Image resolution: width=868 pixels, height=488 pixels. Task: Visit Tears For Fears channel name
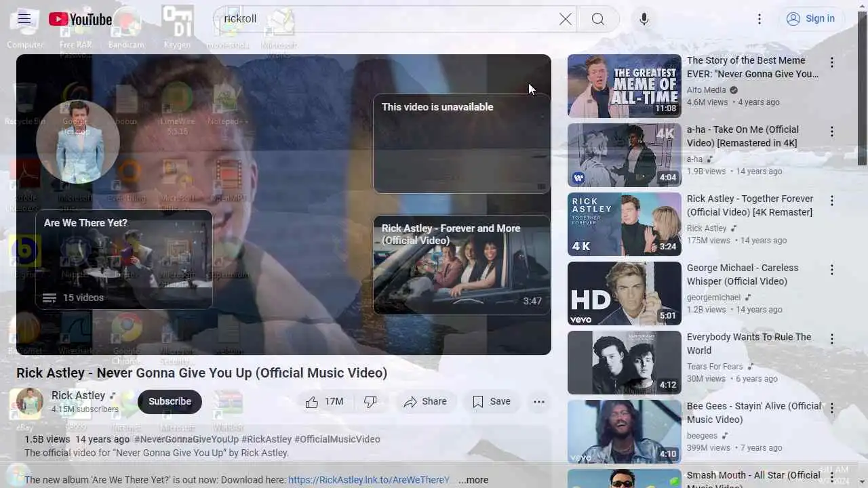pos(715,367)
